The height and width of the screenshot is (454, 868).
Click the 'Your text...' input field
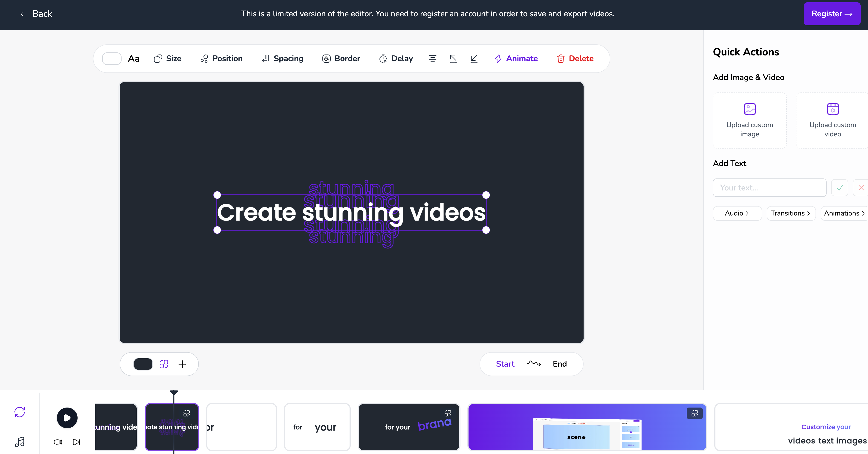pyautogui.click(x=769, y=188)
